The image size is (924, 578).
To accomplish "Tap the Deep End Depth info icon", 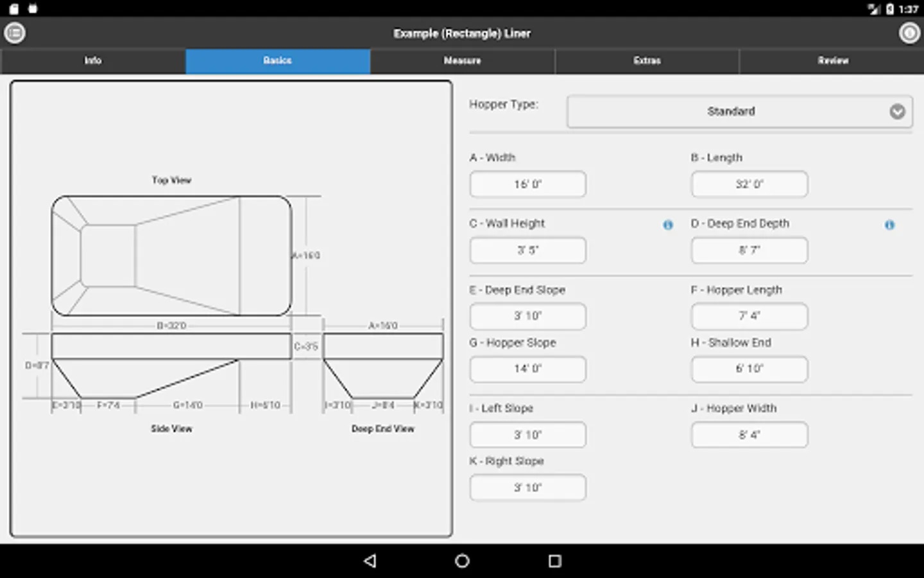I will pyautogui.click(x=889, y=225).
